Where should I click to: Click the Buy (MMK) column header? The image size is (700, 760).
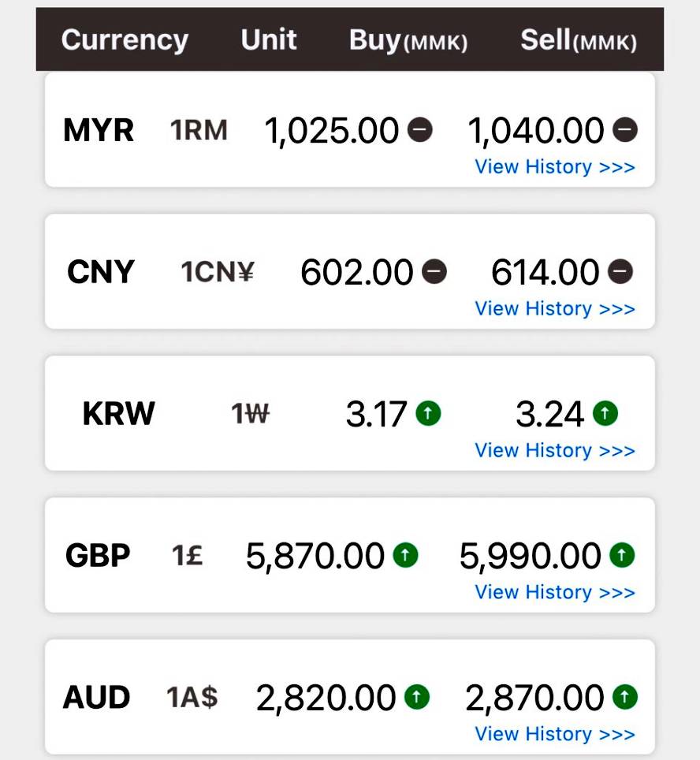click(x=408, y=41)
